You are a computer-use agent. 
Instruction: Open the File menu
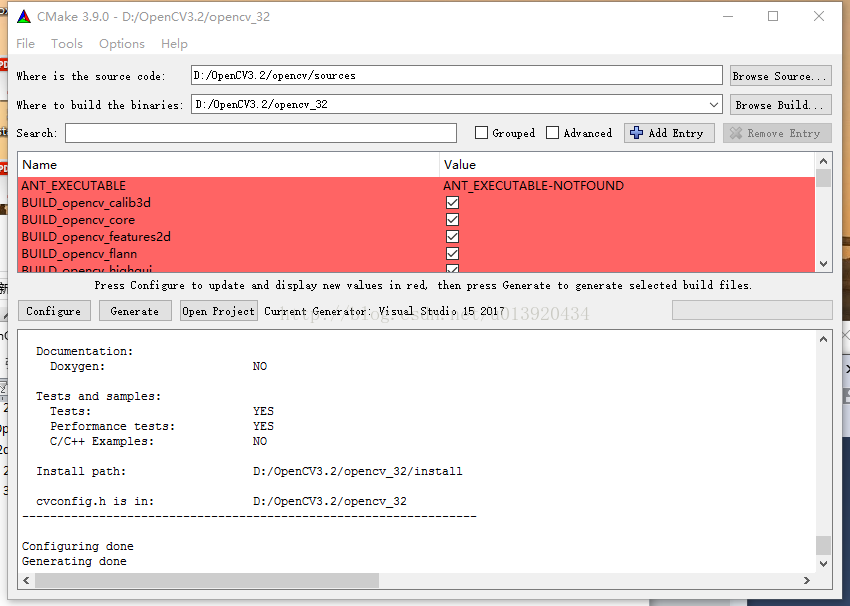pos(25,43)
